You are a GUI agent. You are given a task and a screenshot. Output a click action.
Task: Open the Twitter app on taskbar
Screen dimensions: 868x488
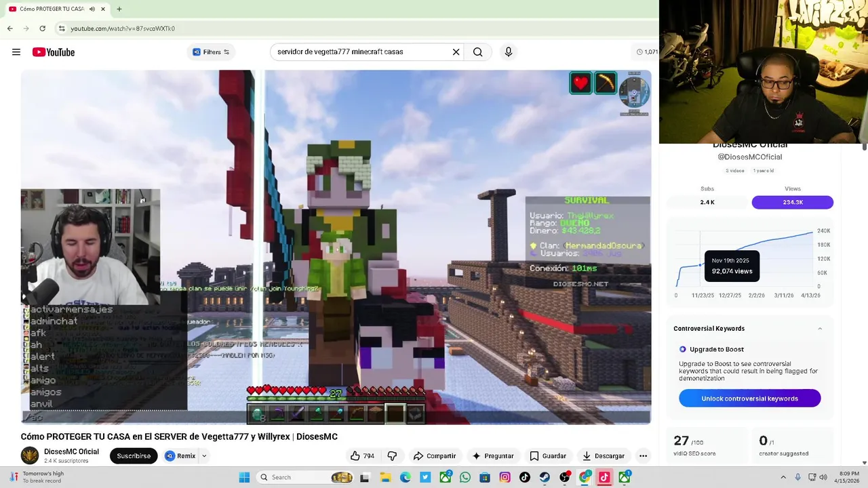pyautogui.click(x=425, y=477)
